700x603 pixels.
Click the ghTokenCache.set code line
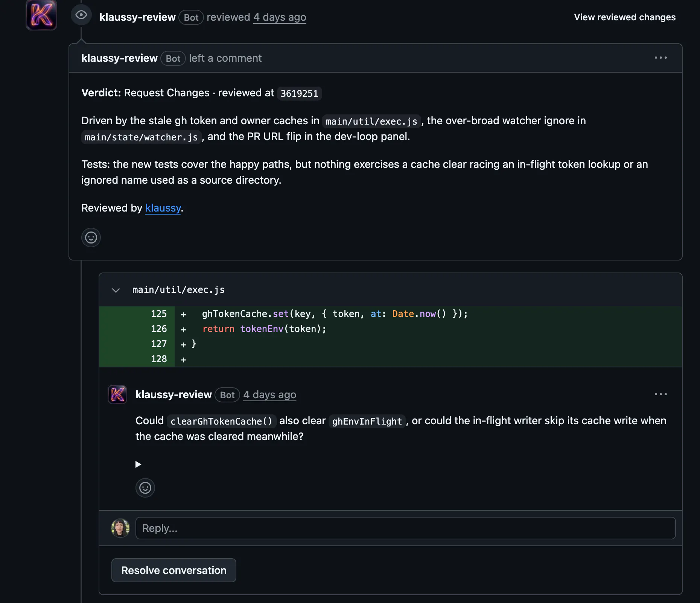click(x=335, y=314)
